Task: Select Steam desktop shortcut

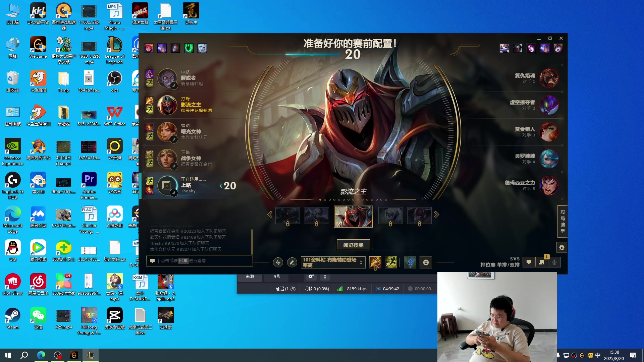Action: 13,319
